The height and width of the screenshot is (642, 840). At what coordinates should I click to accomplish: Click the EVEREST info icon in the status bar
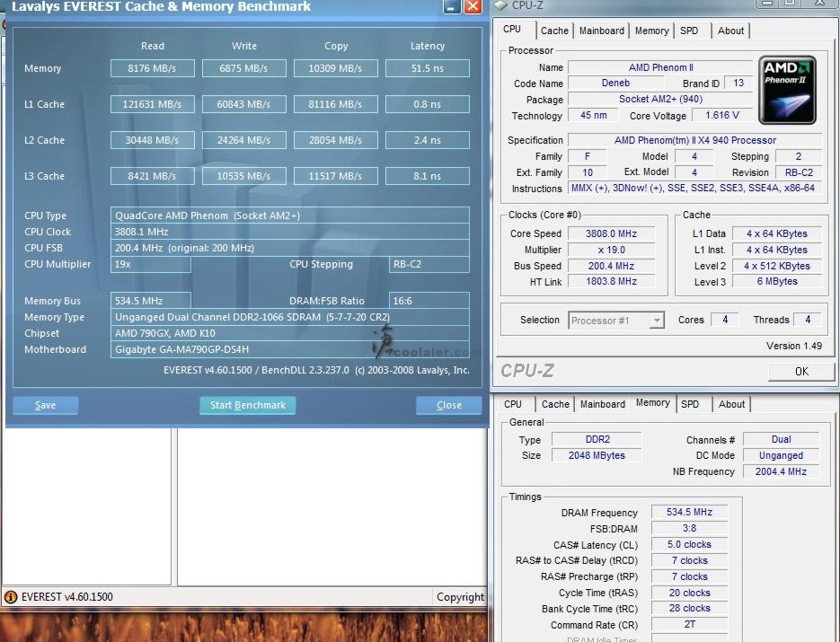(x=10, y=596)
